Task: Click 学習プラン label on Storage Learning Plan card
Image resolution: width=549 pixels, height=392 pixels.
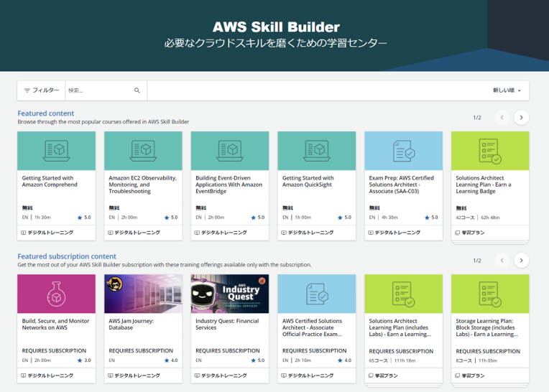Action: (x=473, y=375)
